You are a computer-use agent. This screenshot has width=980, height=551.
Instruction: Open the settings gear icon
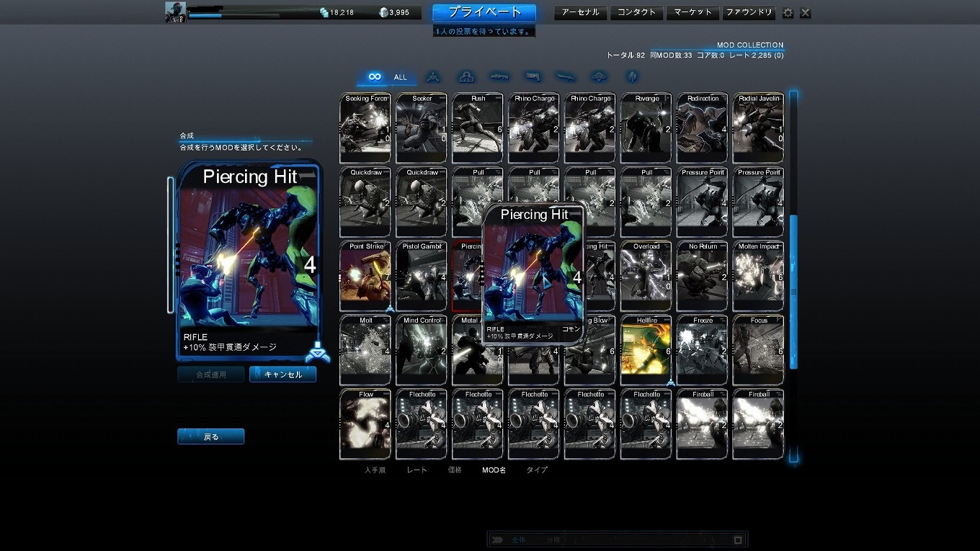point(788,13)
